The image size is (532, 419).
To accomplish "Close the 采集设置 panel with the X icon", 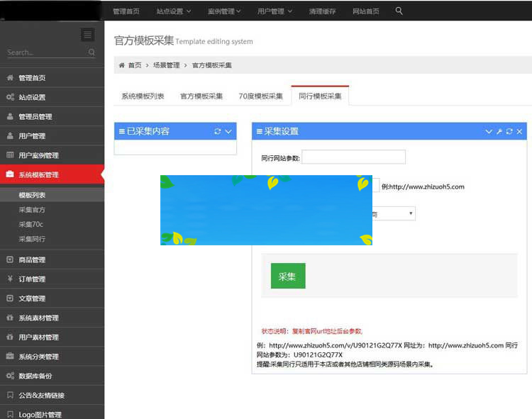I will [x=519, y=132].
